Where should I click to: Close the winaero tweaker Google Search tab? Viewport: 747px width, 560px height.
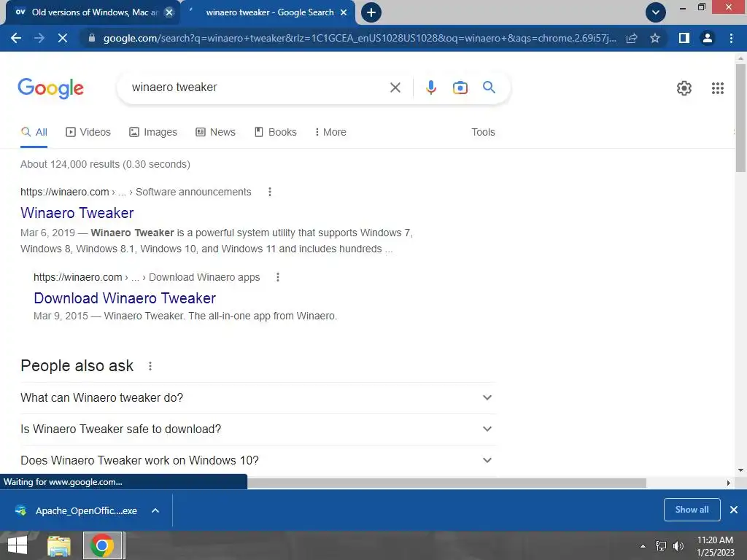tap(344, 12)
